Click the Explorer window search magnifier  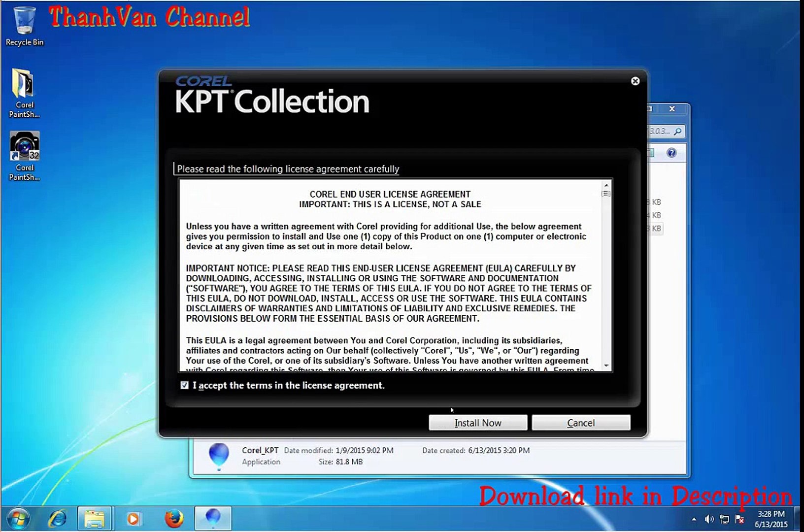pos(678,132)
